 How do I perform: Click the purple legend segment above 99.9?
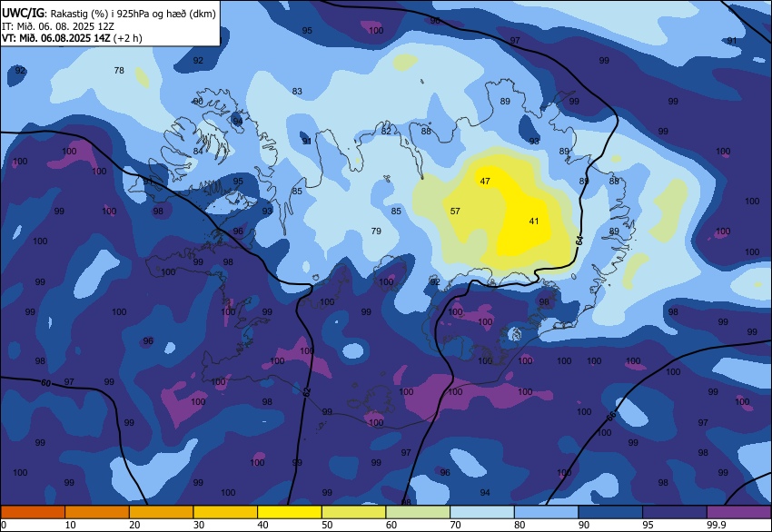pyautogui.click(x=739, y=512)
